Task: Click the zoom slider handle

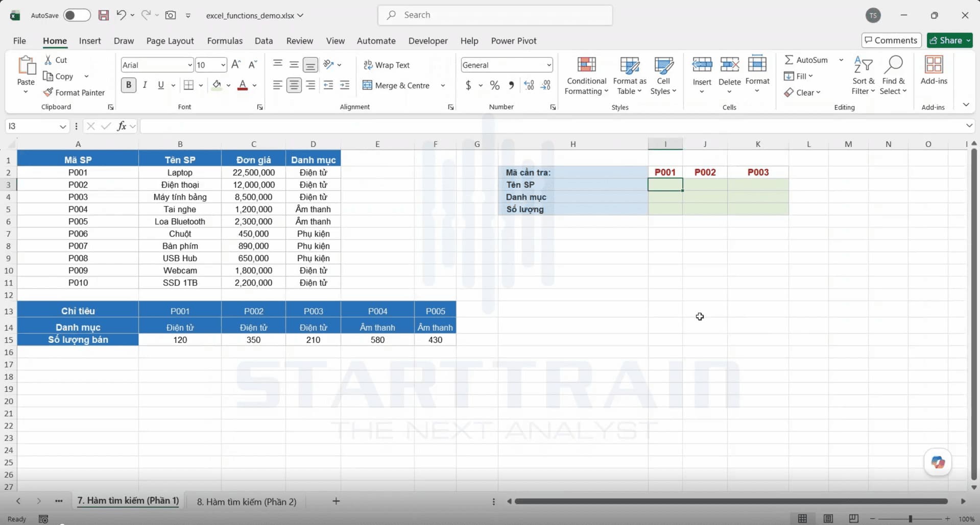Action: pyautogui.click(x=910, y=519)
